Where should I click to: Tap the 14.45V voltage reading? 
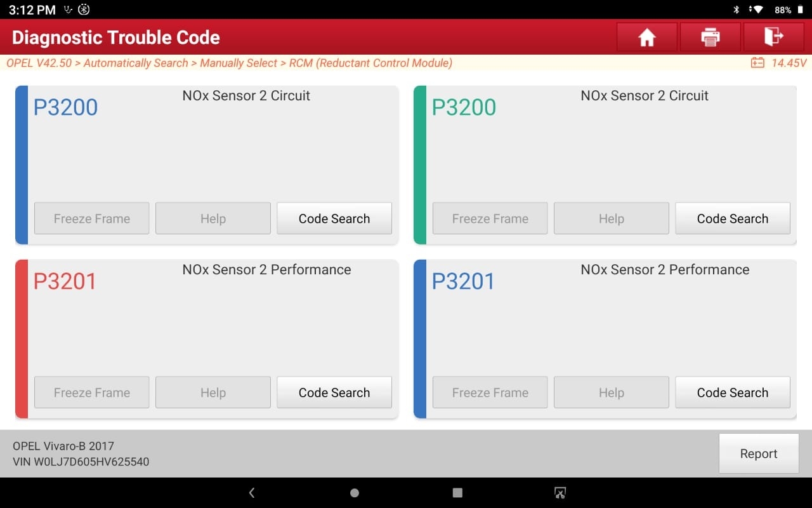pos(789,63)
